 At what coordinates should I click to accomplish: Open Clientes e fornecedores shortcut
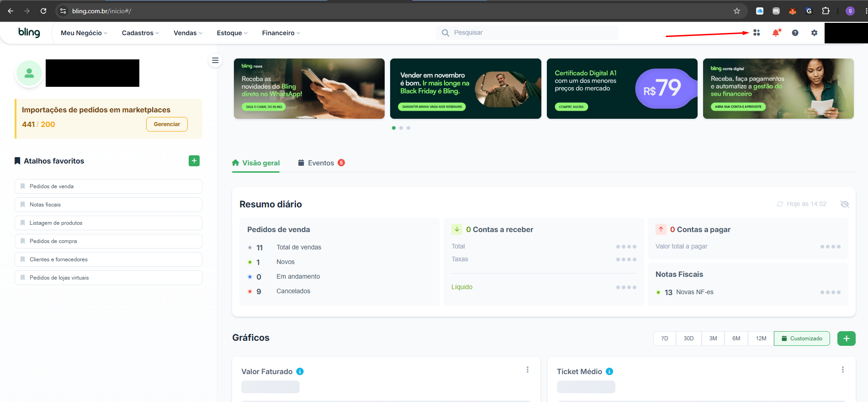tap(108, 259)
